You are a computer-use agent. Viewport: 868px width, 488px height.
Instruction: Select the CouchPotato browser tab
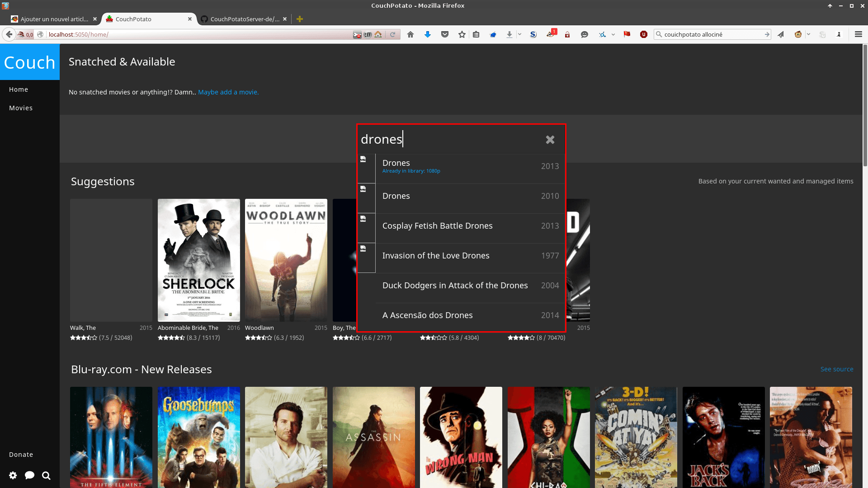149,19
